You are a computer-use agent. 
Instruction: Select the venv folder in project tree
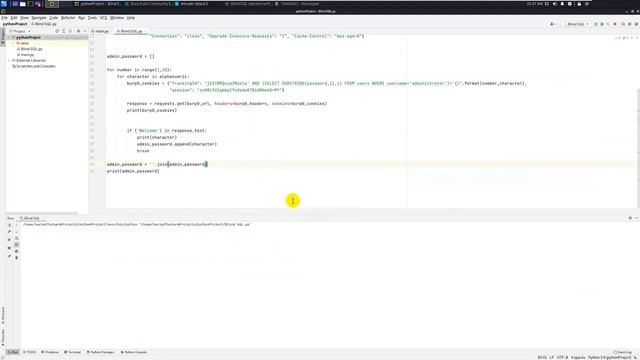point(23,43)
